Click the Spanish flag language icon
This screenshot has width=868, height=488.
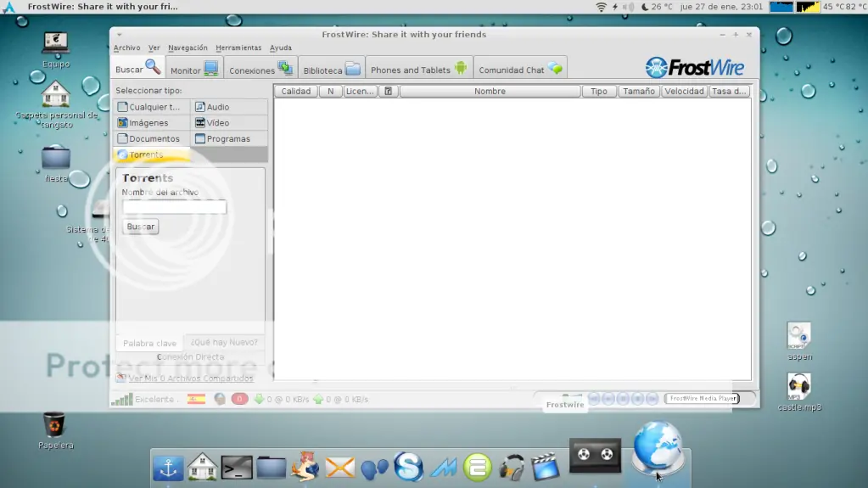pos(196,399)
